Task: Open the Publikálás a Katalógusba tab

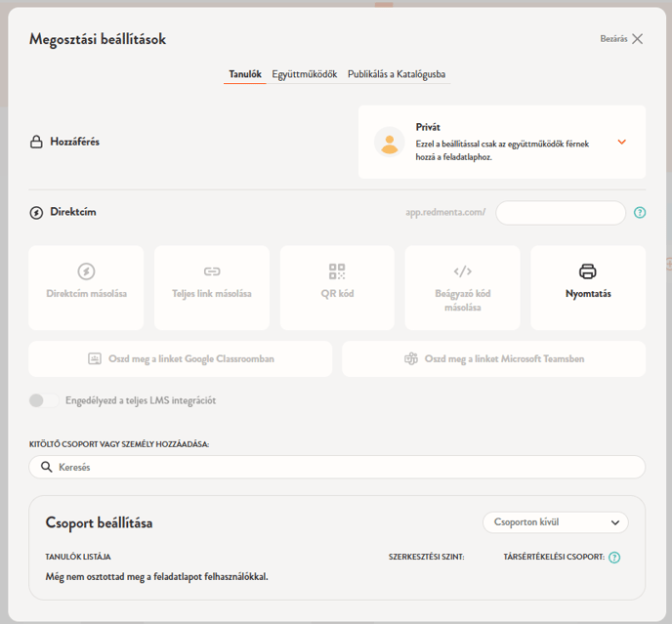Action: coord(397,74)
